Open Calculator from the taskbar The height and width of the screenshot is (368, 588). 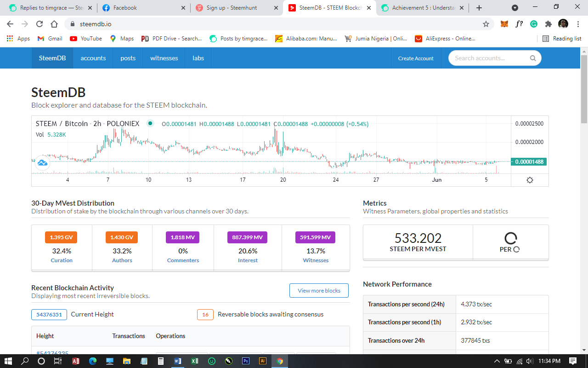pyautogui.click(x=161, y=361)
